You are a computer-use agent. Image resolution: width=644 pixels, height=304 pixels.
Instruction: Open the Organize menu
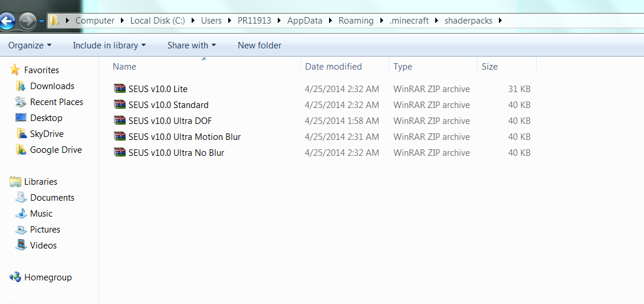30,45
